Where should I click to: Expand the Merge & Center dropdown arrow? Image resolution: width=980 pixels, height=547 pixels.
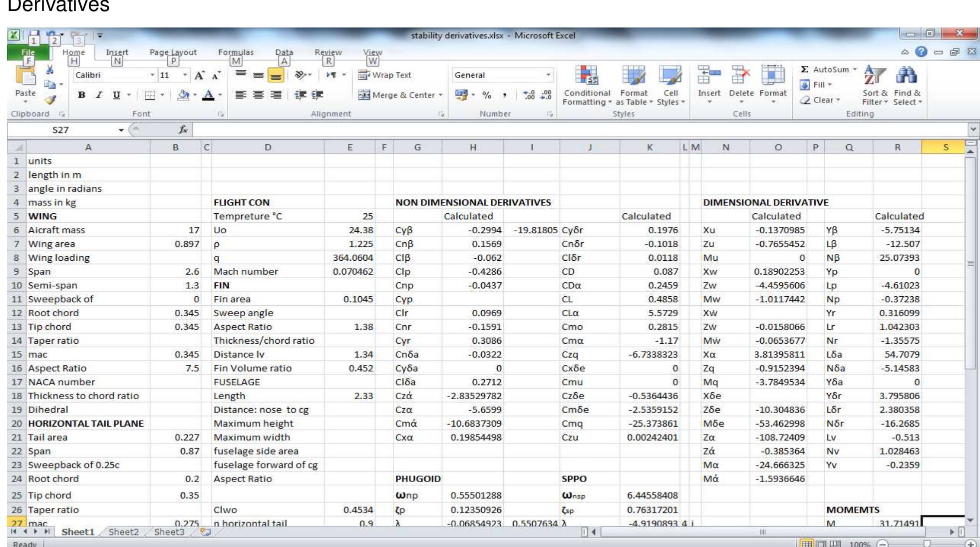point(441,95)
